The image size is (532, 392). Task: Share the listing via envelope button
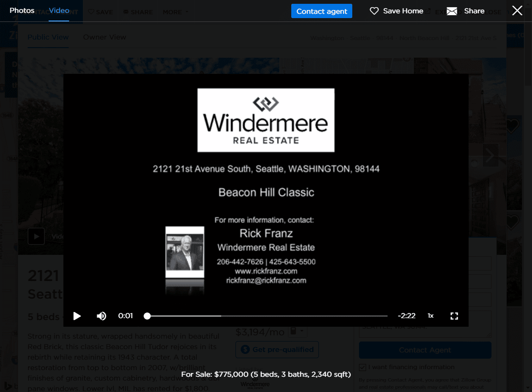(465, 11)
